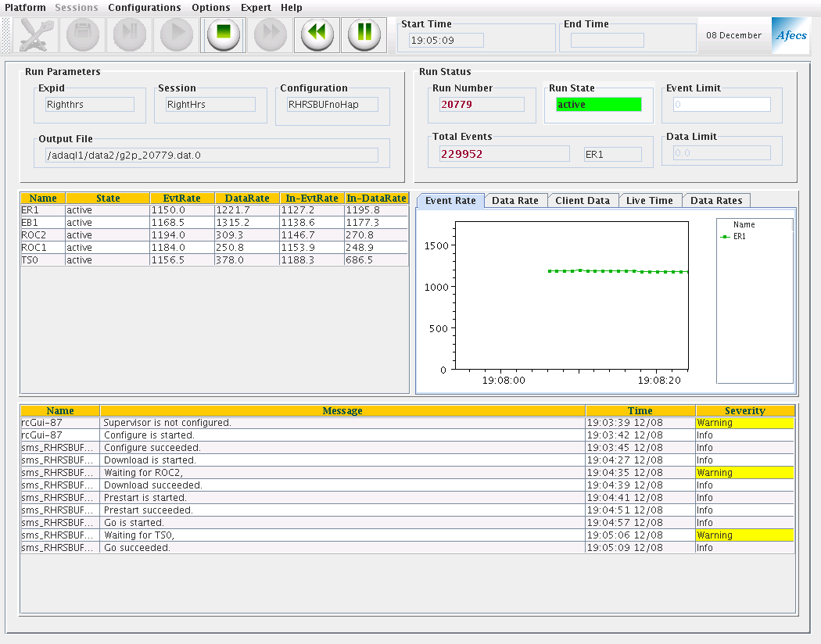Select the 'Waiting for TS0,' warning row
821x644 pixels.
[x=407, y=535]
